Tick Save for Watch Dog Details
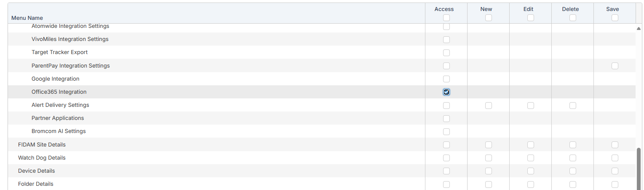This screenshot has height=190, width=644. click(615, 158)
